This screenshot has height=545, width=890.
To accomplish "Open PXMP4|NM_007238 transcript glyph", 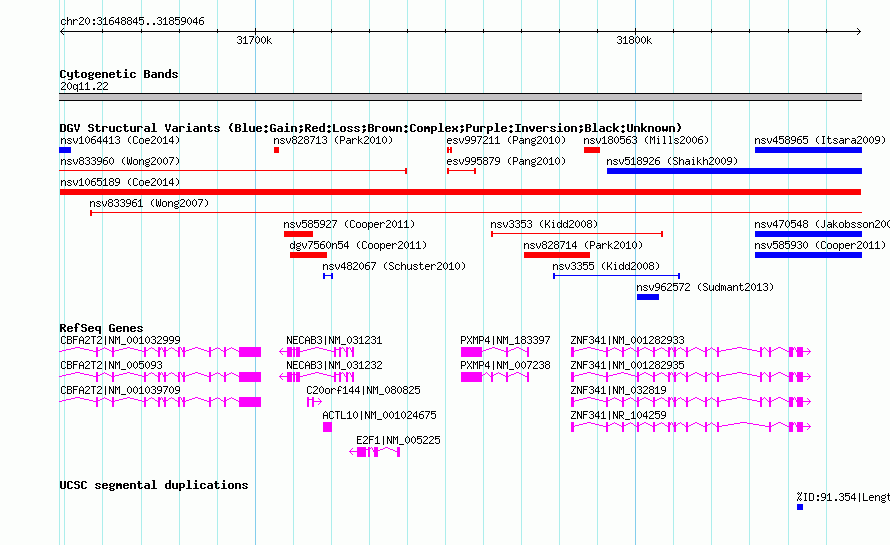I will (x=495, y=377).
